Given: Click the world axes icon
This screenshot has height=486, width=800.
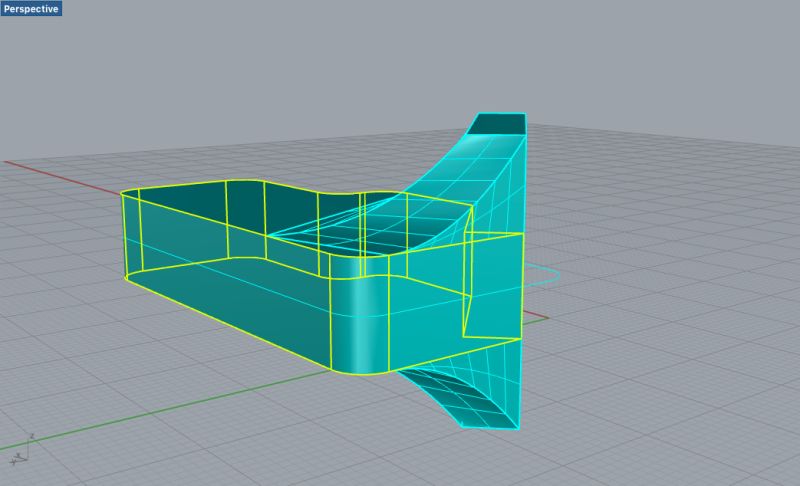Looking at the screenshot, I should point(23,450).
